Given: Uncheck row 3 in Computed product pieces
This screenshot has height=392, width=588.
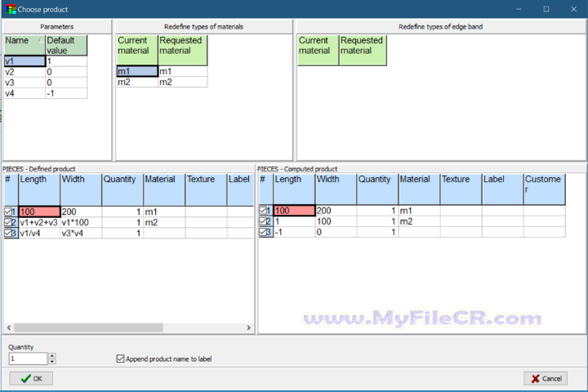Looking at the screenshot, I should [x=263, y=232].
